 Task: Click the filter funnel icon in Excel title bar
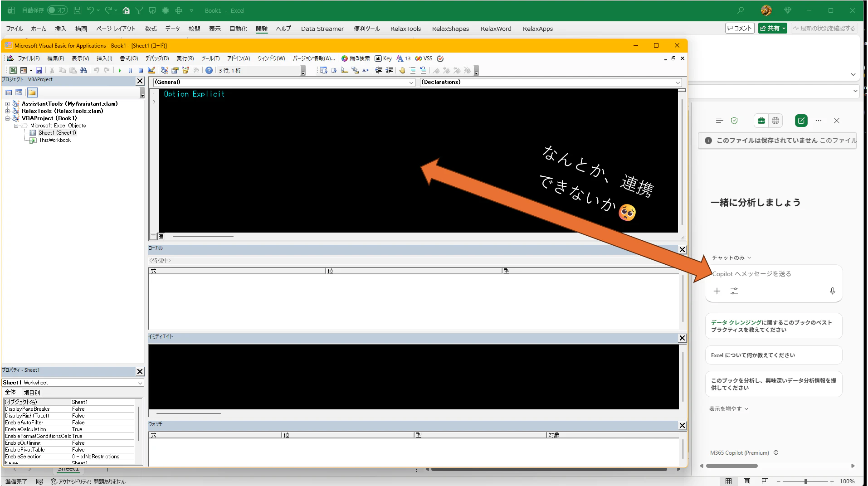[139, 10]
